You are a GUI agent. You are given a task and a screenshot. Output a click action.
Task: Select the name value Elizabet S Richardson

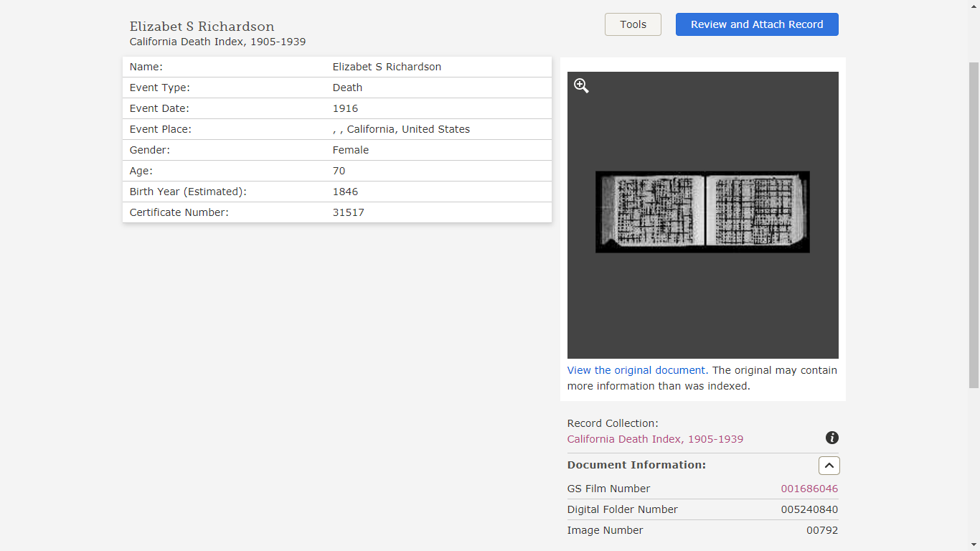pos(387,67)
